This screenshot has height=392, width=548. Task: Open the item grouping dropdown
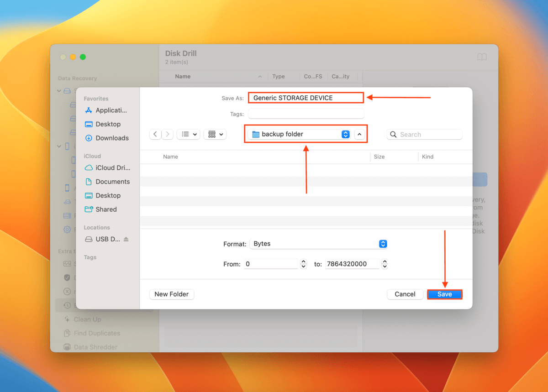(215, 134)
